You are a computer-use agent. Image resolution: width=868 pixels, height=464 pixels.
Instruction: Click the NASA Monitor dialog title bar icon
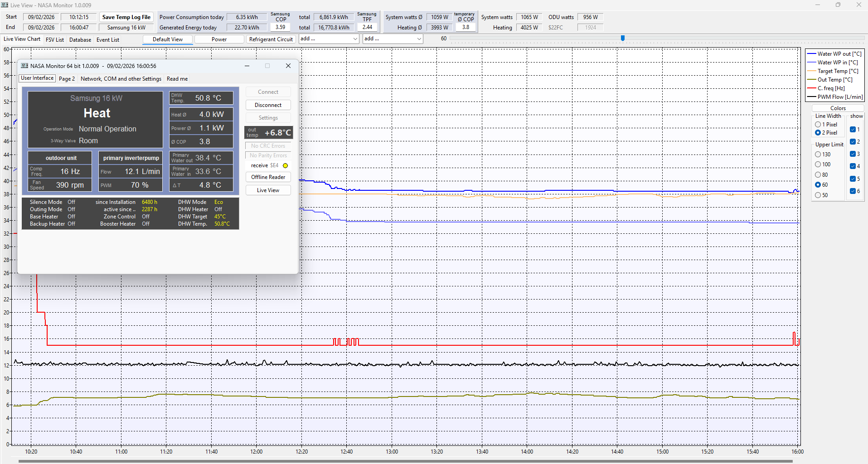(x=24, y=66)
